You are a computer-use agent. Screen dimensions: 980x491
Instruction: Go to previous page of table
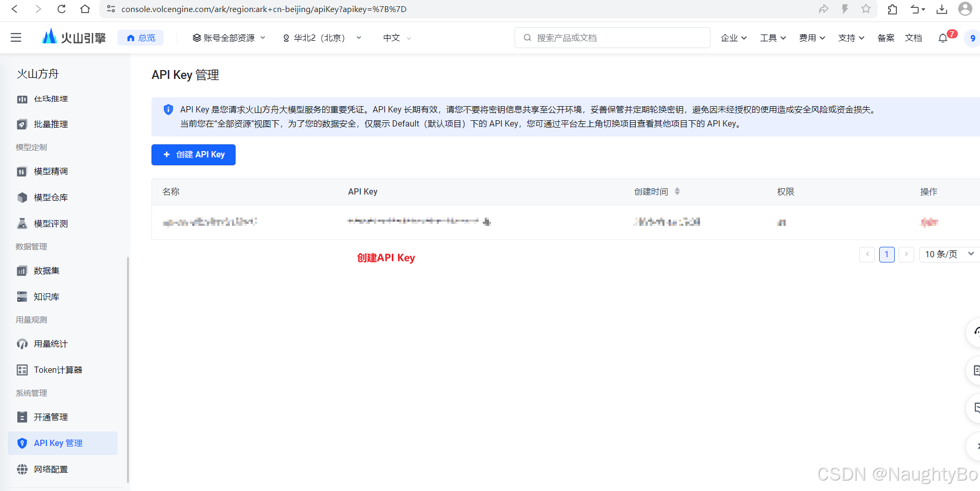867,254
